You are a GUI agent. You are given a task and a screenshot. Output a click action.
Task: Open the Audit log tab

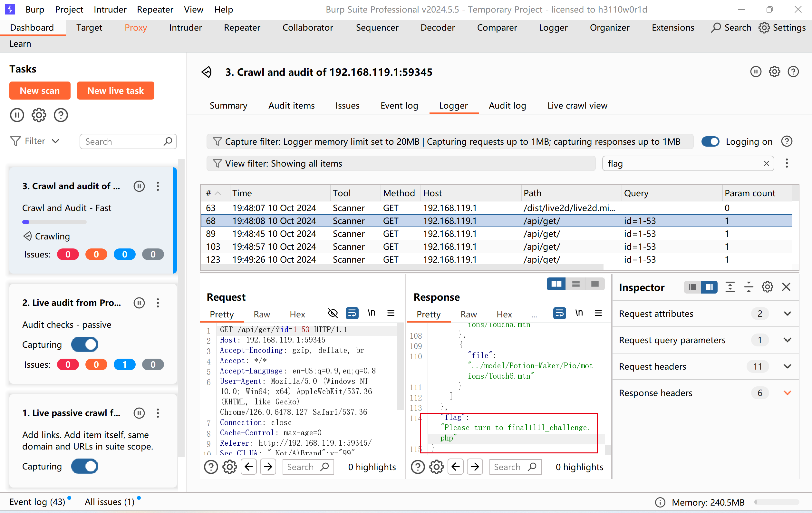pos(507,106)
